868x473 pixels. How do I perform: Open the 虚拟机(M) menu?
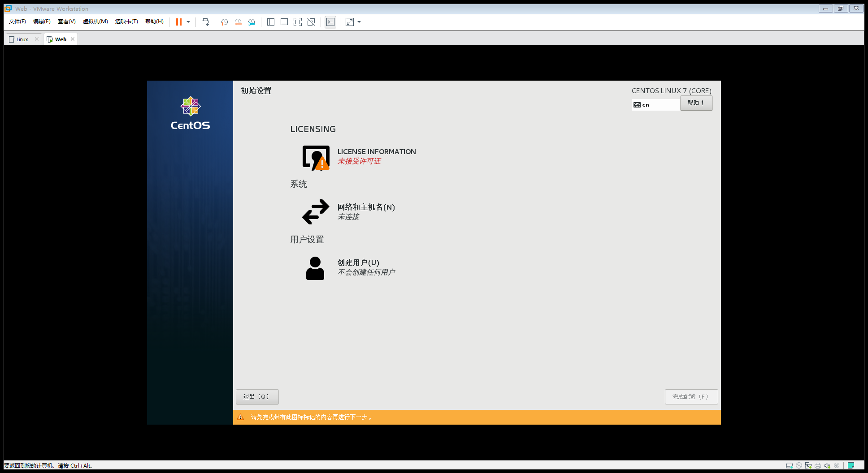(x=95, y=21)
